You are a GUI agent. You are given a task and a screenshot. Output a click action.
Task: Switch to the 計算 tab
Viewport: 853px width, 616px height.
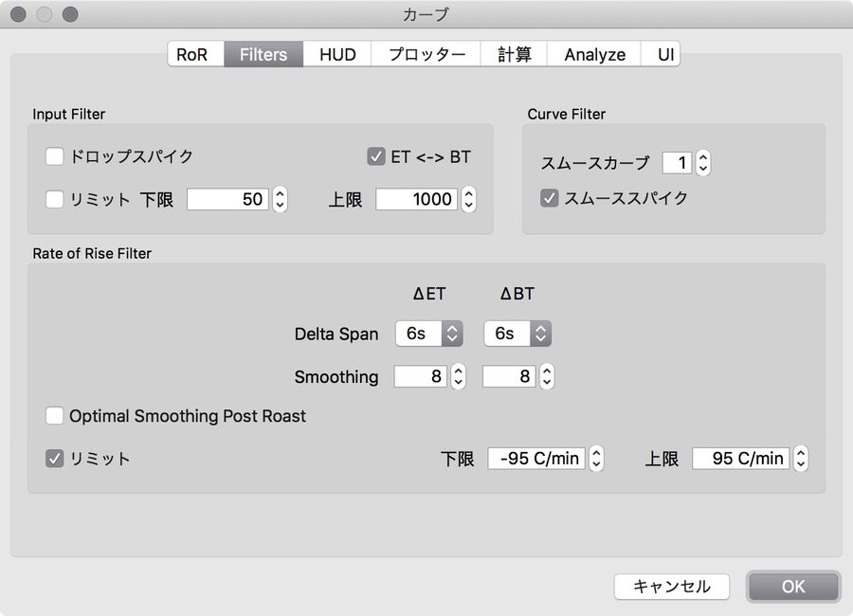tap(514, 54)
